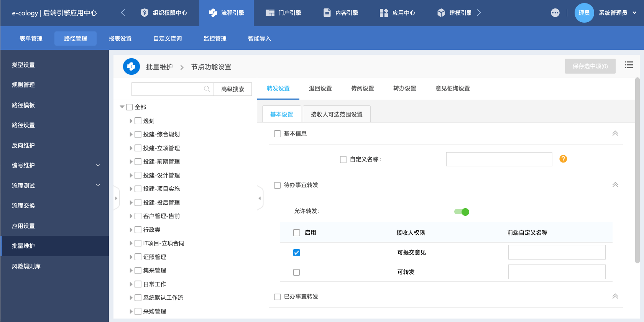Open the 智能导入 menu
644x322 pixels.
260,39
